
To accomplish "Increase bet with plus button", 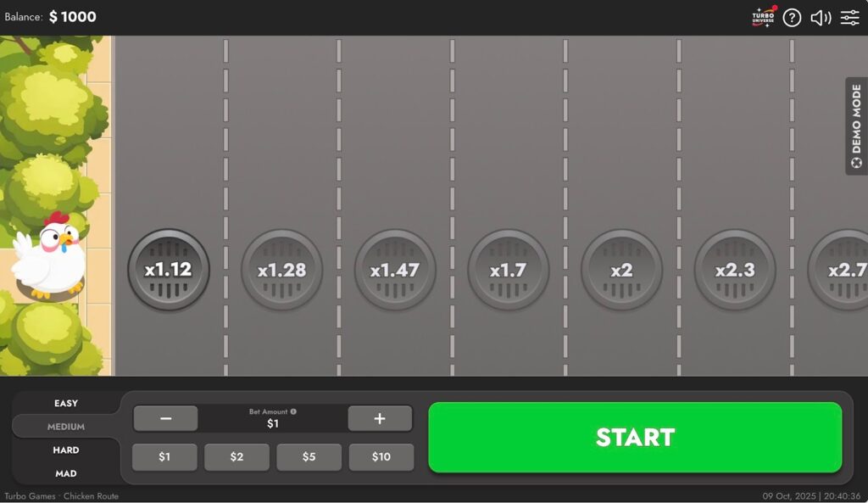I will [380, 418].
